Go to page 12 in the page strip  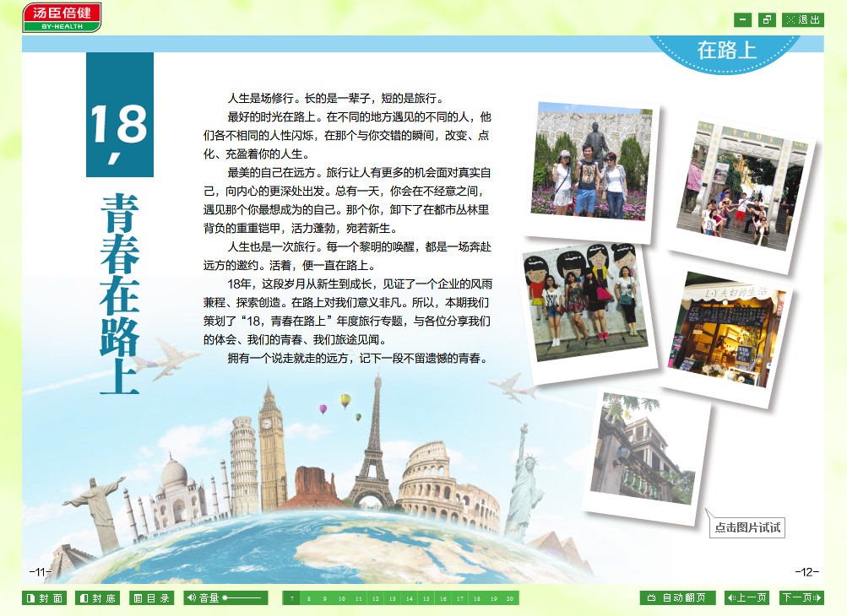(x=376, y=598)
